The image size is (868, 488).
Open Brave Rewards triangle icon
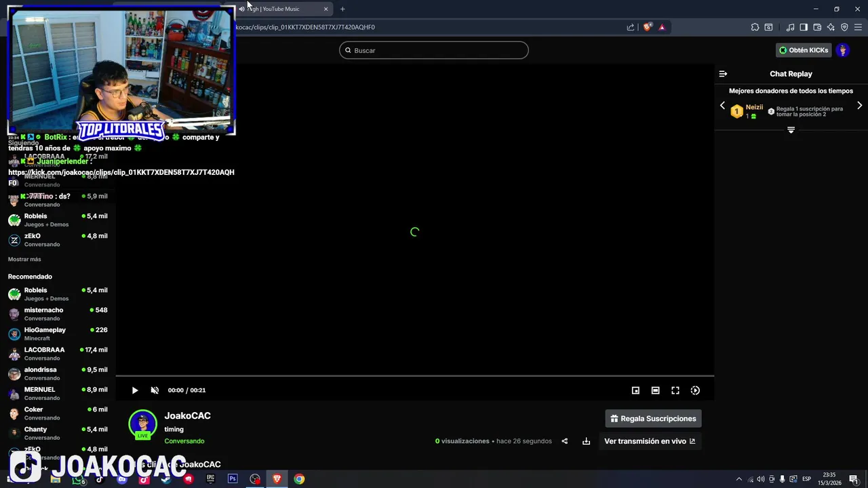point(662,27)
